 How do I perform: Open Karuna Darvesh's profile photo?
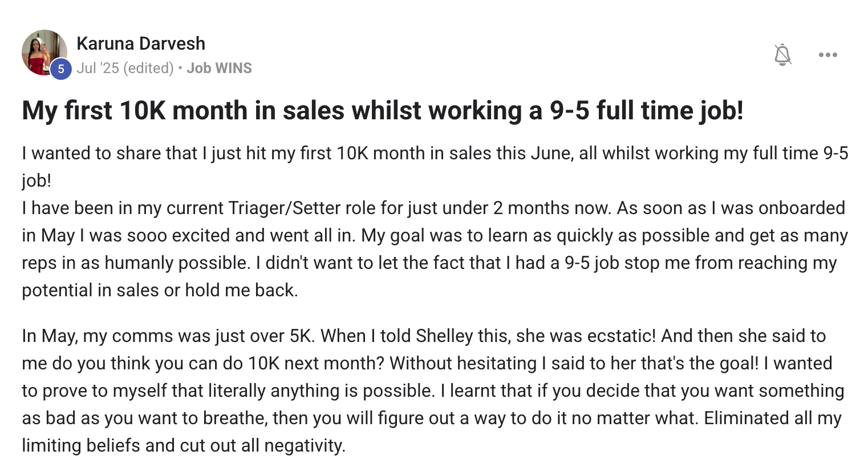coord(44,53)
